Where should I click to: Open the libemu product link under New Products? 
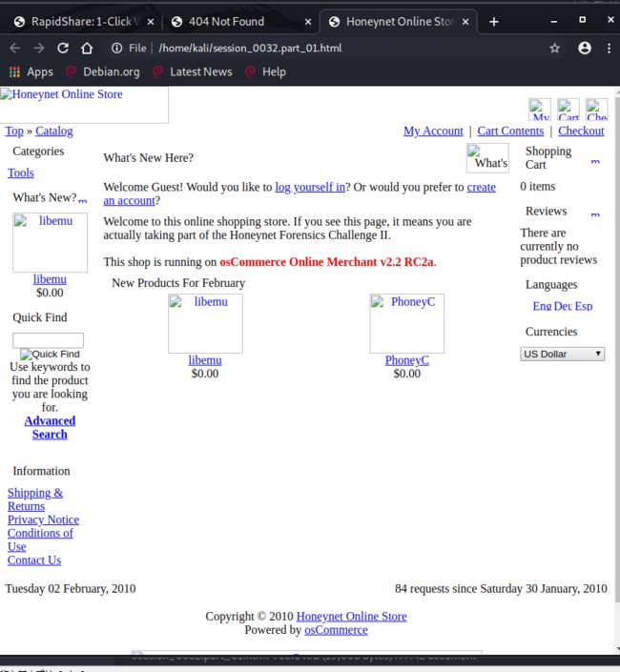tap(205, 360)
